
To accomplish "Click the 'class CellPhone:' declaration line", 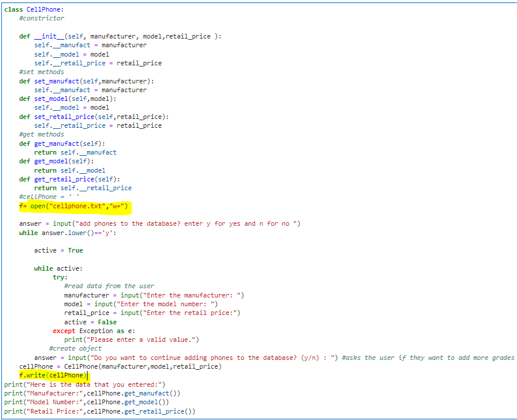I will [x=34, y=9].
